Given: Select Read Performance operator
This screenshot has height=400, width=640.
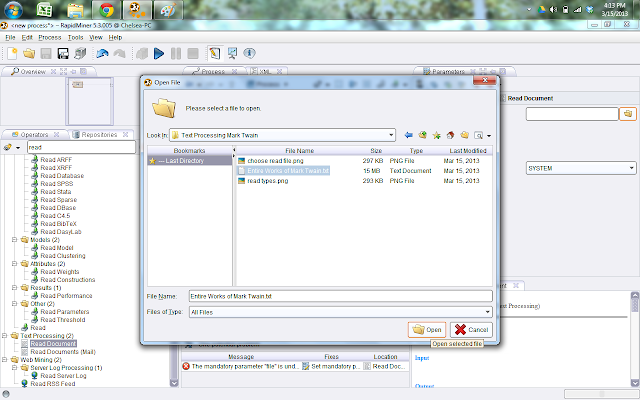Looking at the screenshot, I should 66,296.
